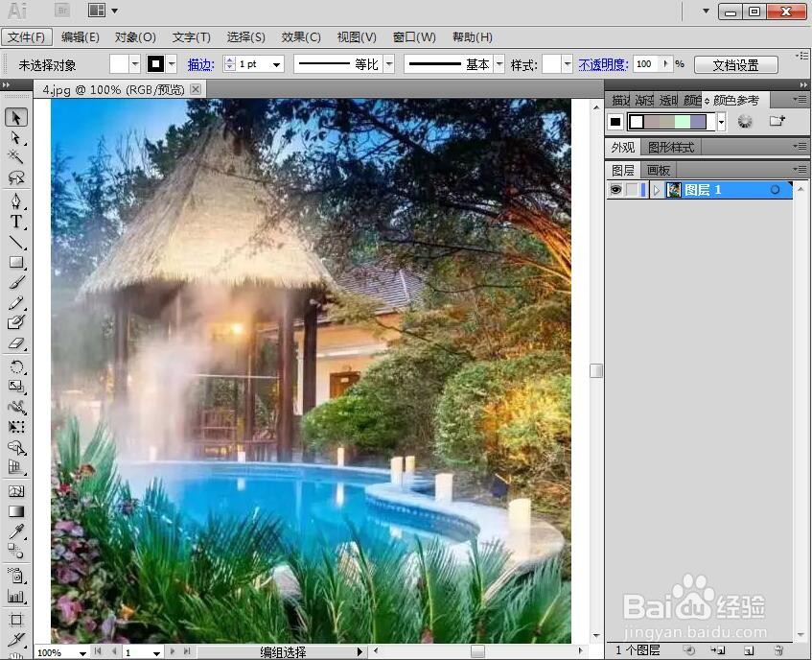Open the fill color dropdown
This screenshot has height=660, width=812.
point(134,64)
